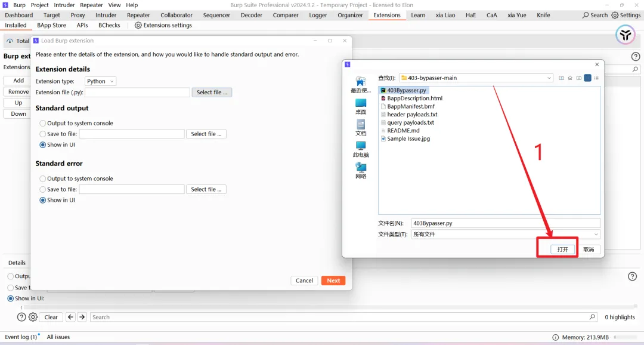Select Standard output 'Show in UI' radio
The width and height of the screenshot is (644, 345).
coord(43,144)
